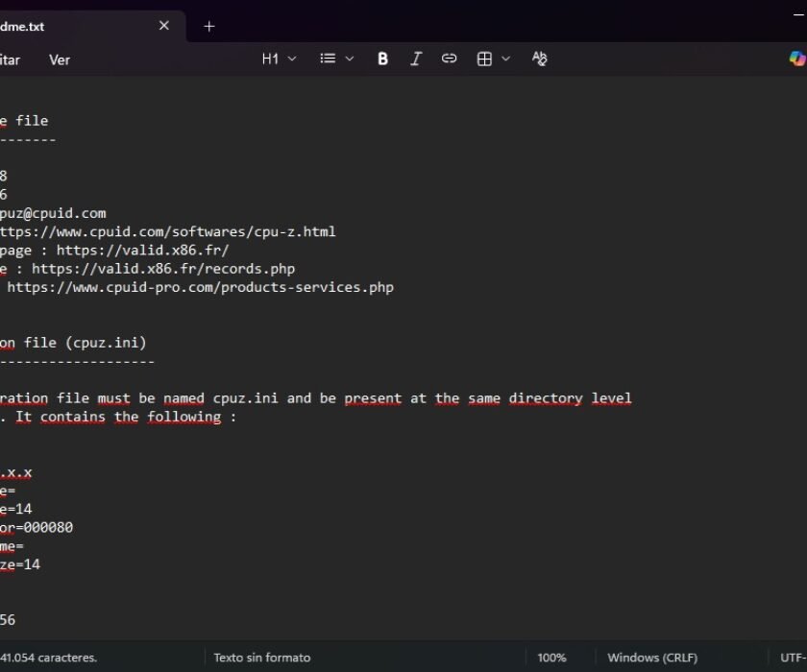Click 'Texto sin formato' in status bar

[261, 658]
